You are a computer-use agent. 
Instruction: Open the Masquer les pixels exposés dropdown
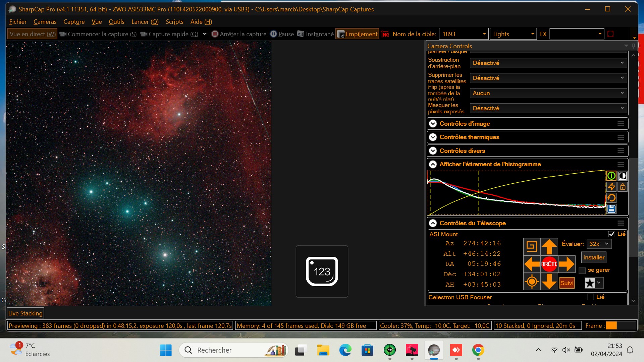[x=548, y=108]
